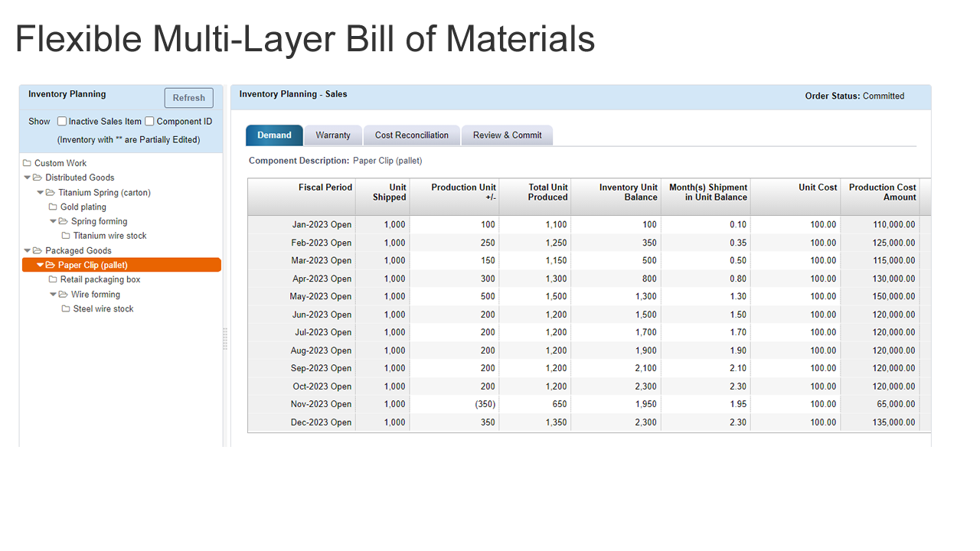Click the Unit Cost column header
The width and height of the screenshot is (980, 551).
pos(795,197)
